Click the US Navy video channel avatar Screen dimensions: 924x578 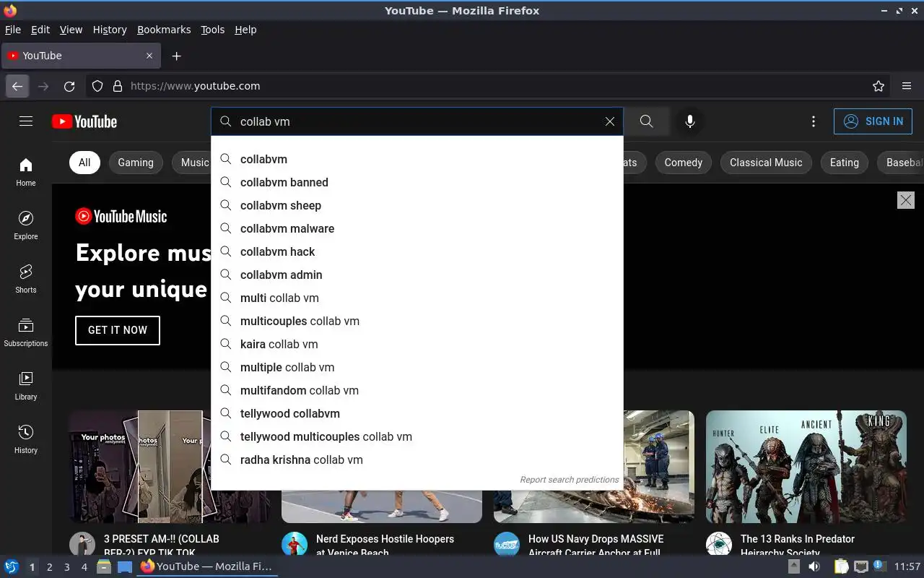507,545
